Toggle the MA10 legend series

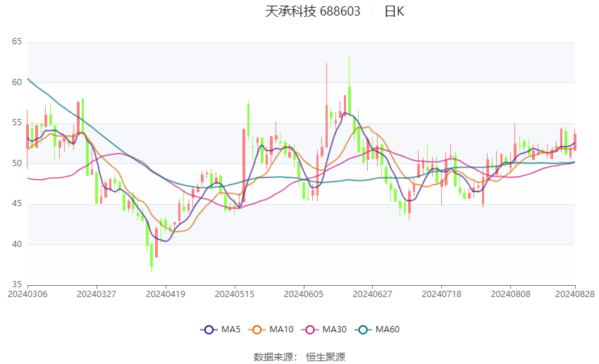click(271, 330)
